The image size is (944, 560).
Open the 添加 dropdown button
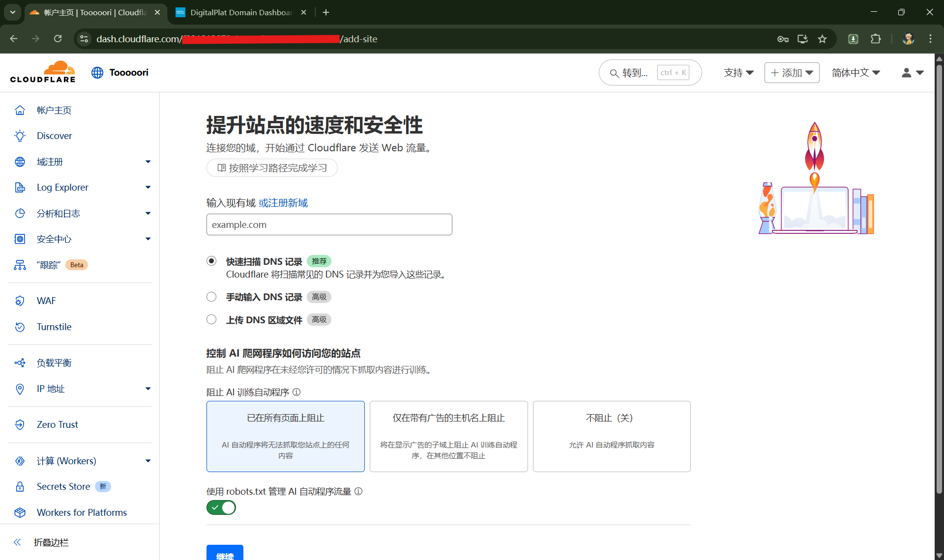point(792,73)
